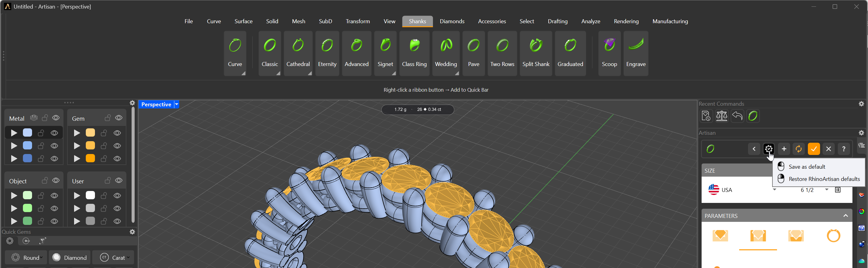
Task: Select the Pave shank tool
Action: (x=474, y=53)
